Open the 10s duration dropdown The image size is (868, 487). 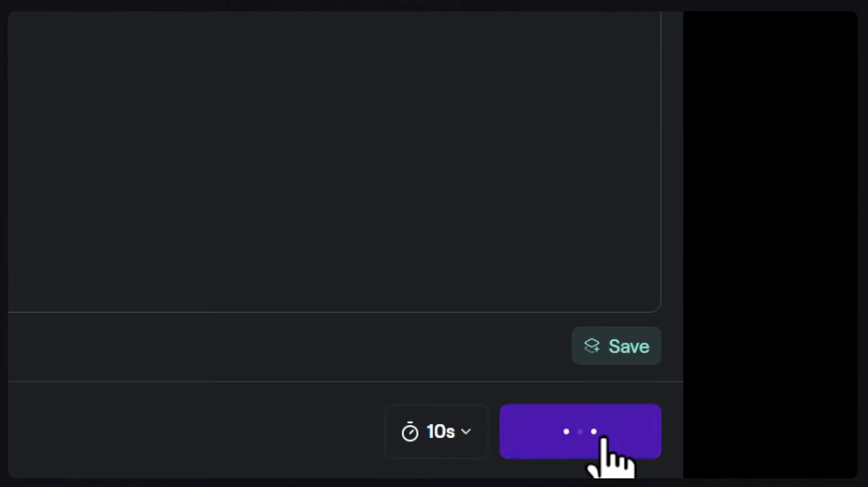point(437,431)
